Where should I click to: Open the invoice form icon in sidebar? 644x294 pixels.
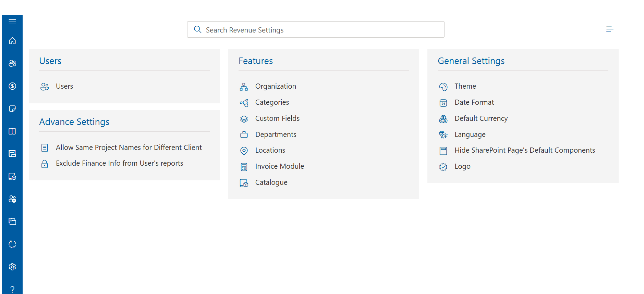[x=12, y=154]
